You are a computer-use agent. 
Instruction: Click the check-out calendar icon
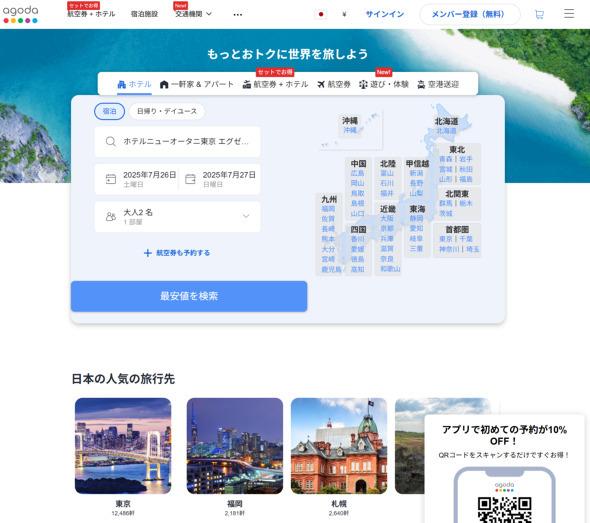[x=190, y=179]
